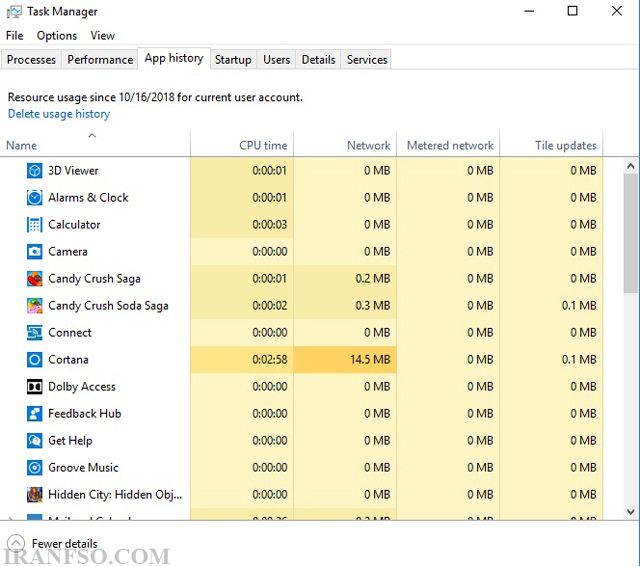Open the File menu
640x567 pixels.
pos(14,36)
